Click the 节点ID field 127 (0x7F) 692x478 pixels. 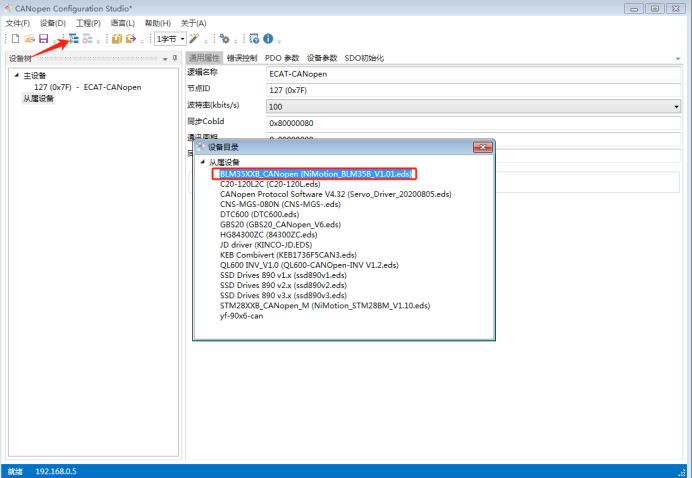[474, 90]
